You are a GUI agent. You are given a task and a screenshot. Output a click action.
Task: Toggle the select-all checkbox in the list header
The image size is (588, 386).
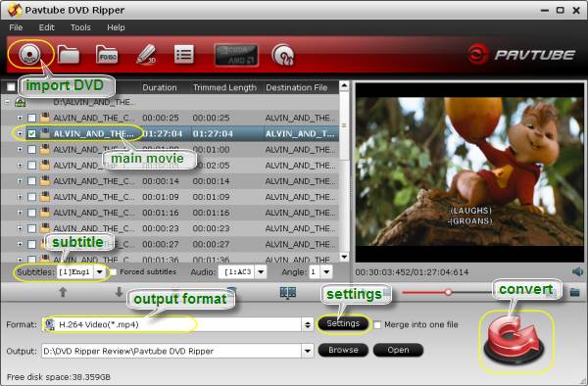[x=11, y=87]
